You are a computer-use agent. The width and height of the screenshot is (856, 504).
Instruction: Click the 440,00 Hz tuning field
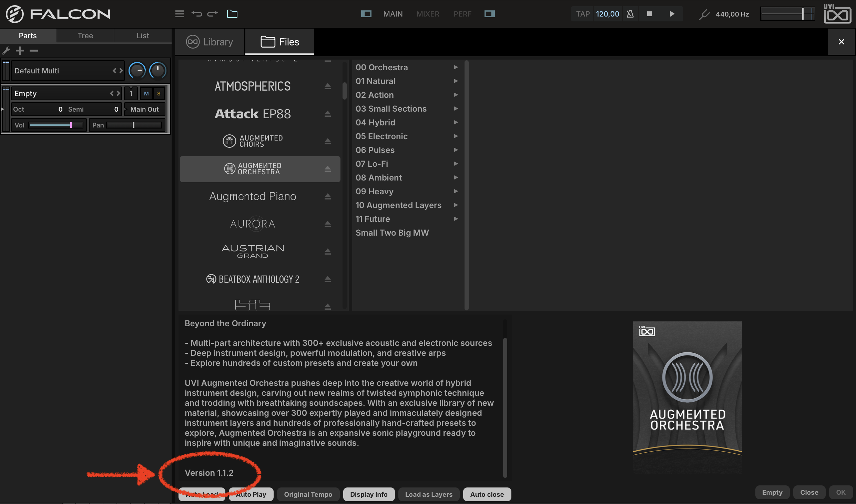pos(732,14)
